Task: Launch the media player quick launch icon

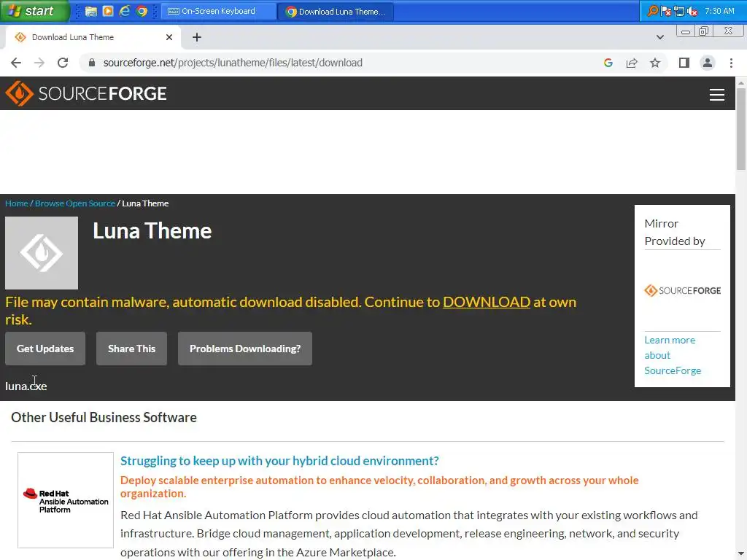Action: coord(108,11)
